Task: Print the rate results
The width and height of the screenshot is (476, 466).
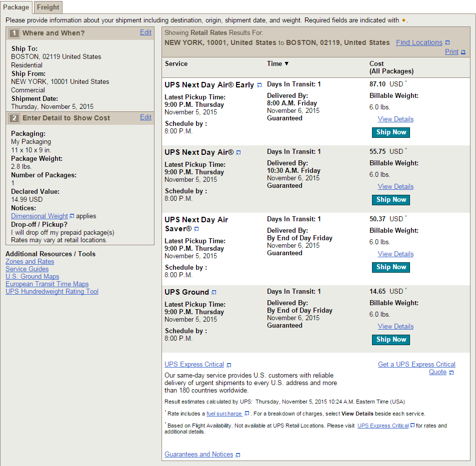Action: pyautogui.click(x=451, y=51)
